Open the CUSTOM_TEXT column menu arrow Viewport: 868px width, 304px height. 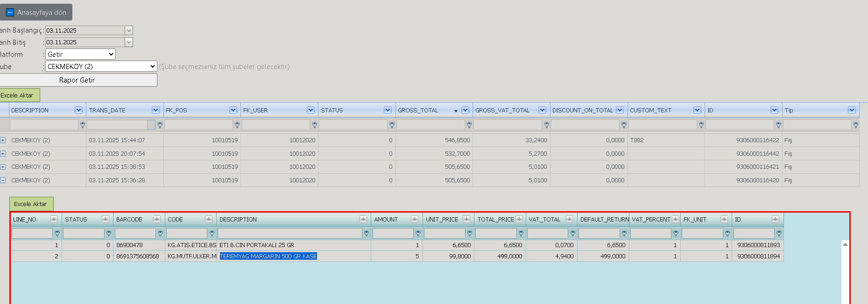click(x=697, y=110)
